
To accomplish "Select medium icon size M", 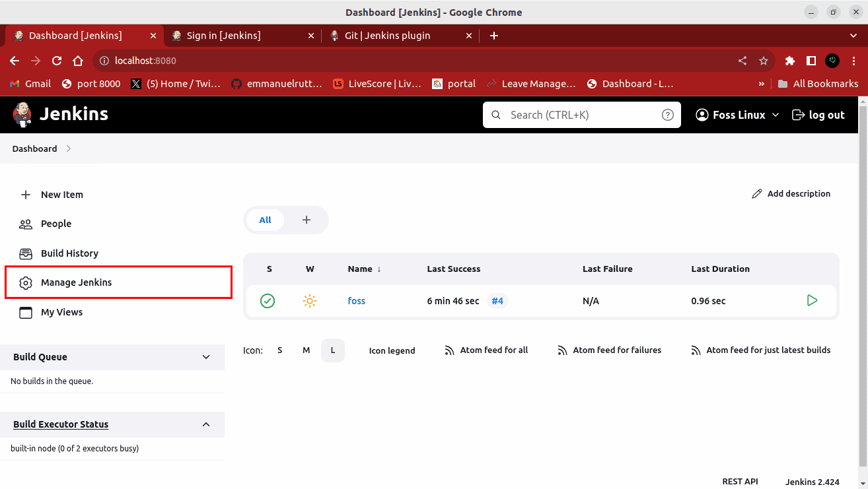I will pos(307,350).
